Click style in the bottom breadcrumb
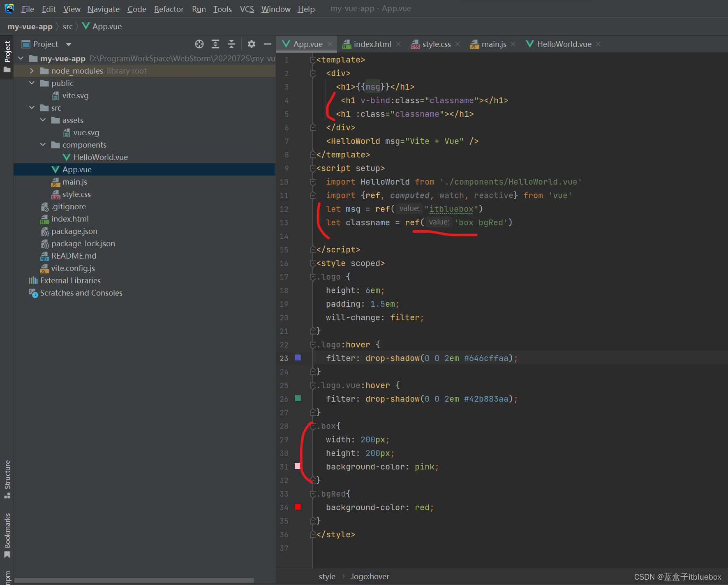 [x=327, y=576]
